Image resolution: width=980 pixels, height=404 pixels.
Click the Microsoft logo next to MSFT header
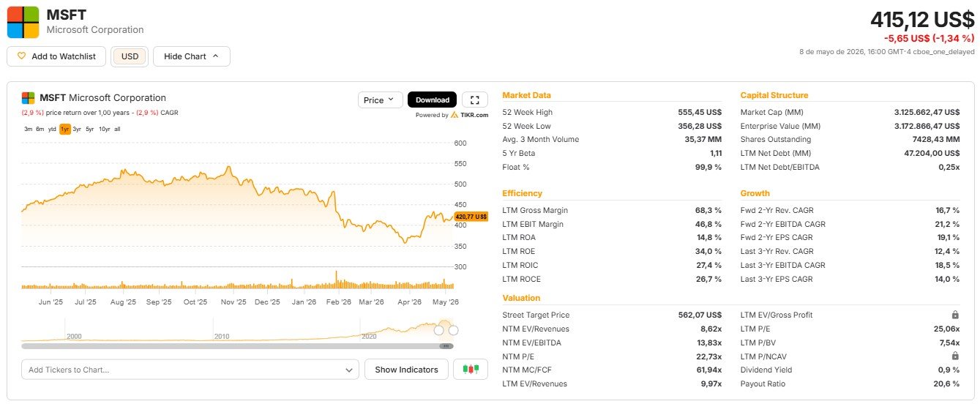pos(23,22)
